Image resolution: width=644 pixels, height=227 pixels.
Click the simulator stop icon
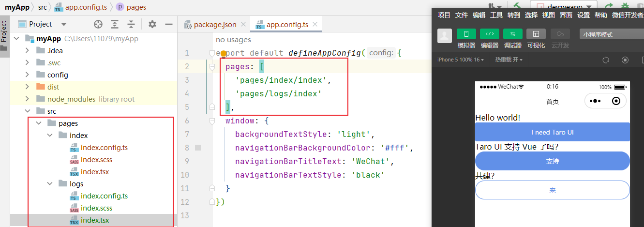click(625, 60)
